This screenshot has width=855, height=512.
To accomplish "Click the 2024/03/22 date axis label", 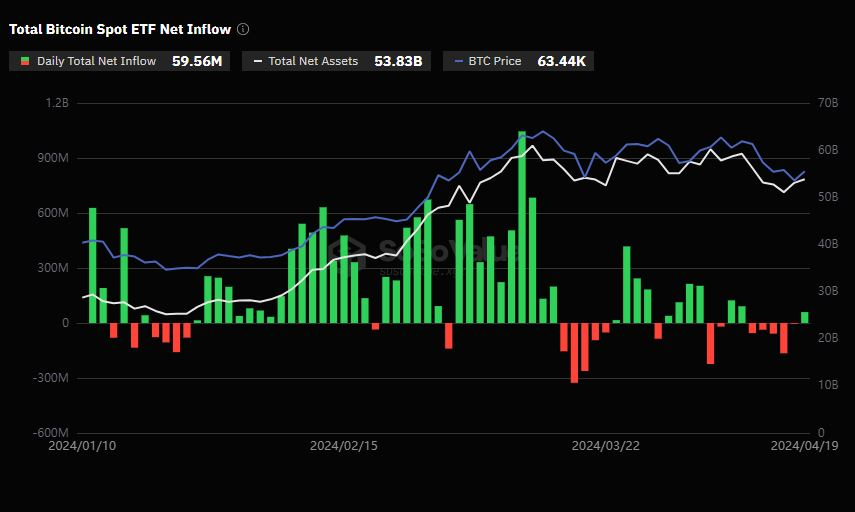I will coord(605,446).
